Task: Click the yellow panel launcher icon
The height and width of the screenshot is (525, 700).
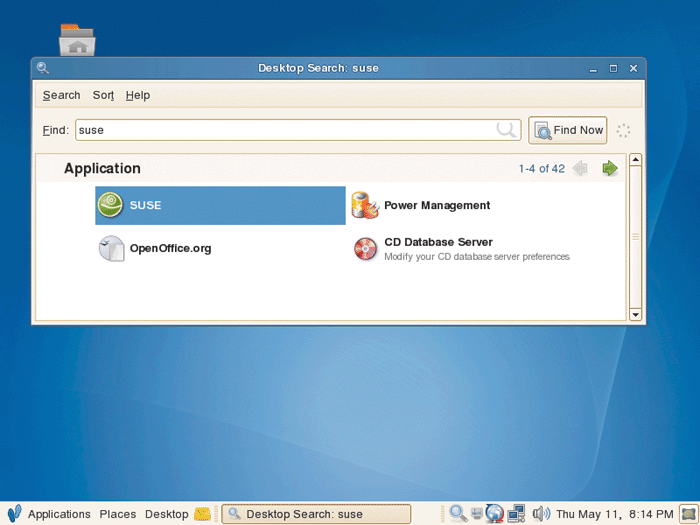Action: click(202, 514)
